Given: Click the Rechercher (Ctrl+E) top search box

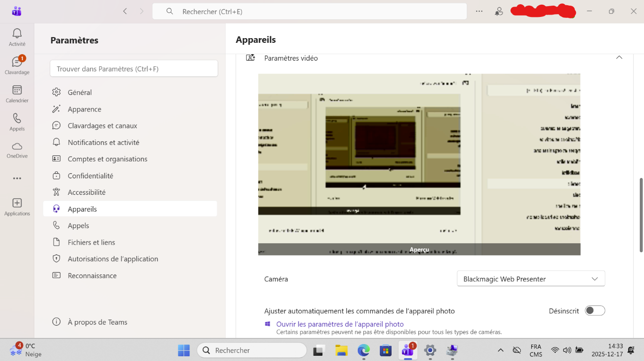Looking at the screenshot, I should (309, 11).
